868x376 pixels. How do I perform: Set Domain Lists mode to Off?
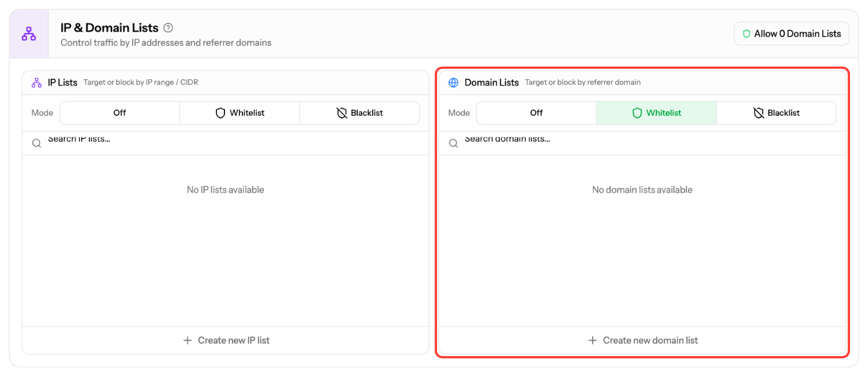point(536,113)
